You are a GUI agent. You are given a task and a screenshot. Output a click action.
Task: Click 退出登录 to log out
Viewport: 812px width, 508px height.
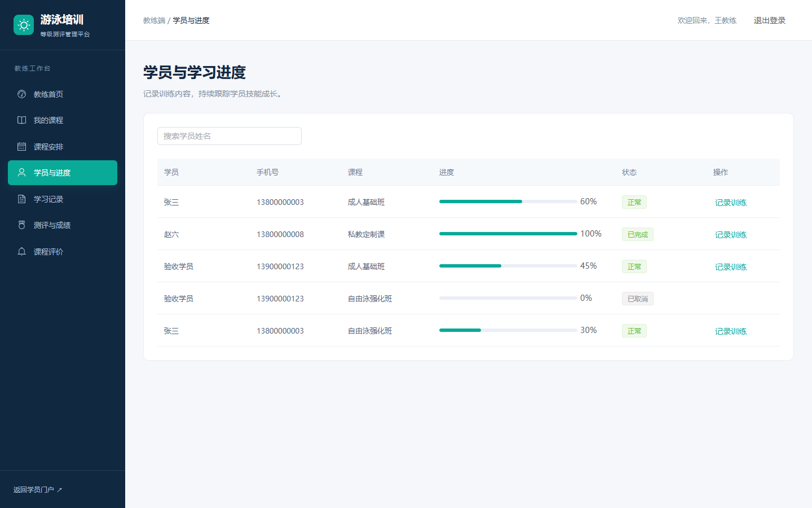pos(770,20)
